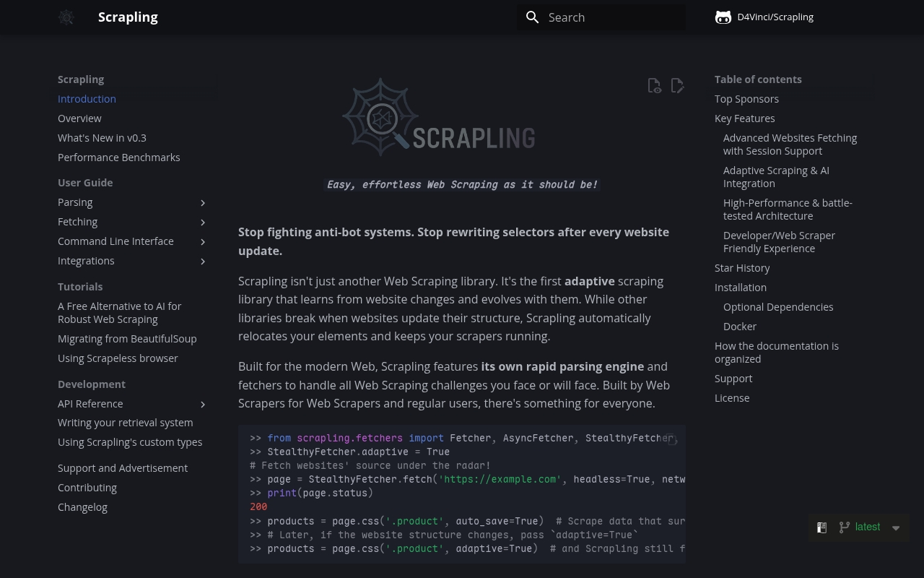
Task: Expand the Fetching navigation section
Action: 203,223
